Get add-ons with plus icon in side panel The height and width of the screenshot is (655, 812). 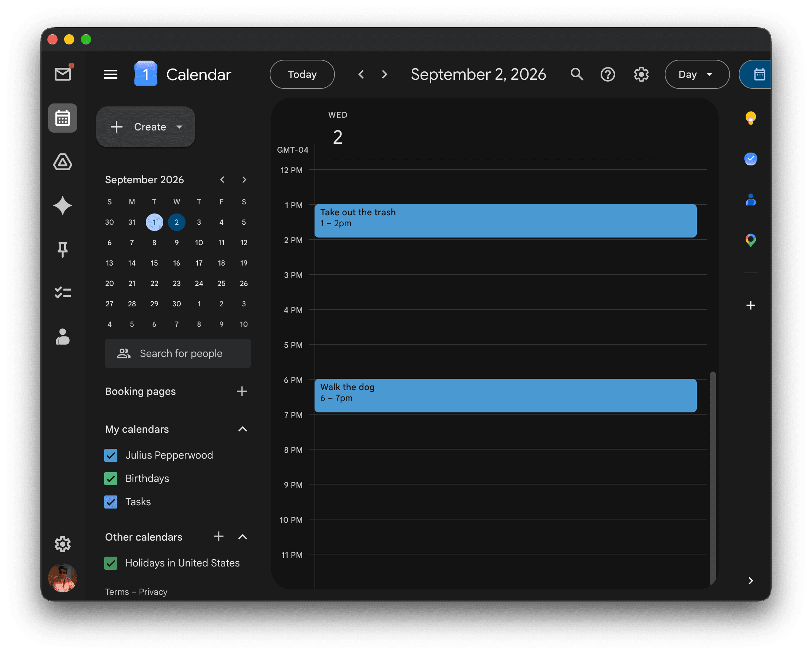(x=750, y=305)
